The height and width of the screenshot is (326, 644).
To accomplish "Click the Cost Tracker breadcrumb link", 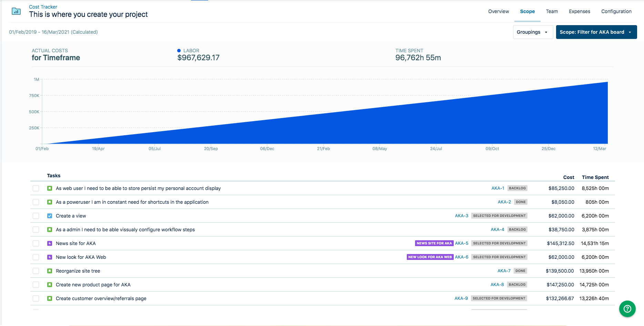I will click(x=43, y=7).
